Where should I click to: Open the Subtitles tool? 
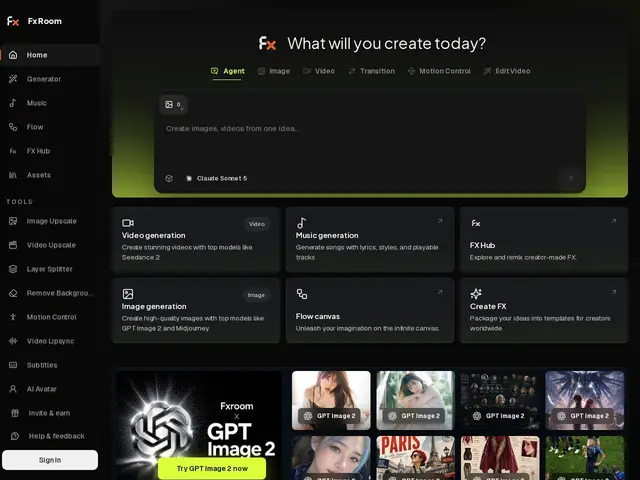click(x=50, y=365)
